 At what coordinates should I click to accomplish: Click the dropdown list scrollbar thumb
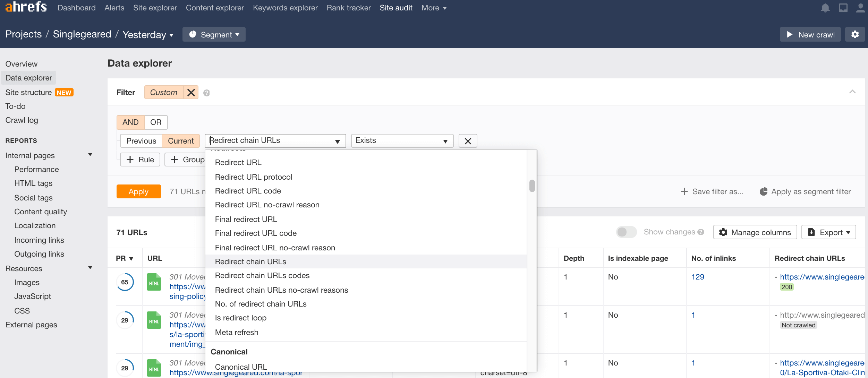pyautogui.click(x=532, y=186)
